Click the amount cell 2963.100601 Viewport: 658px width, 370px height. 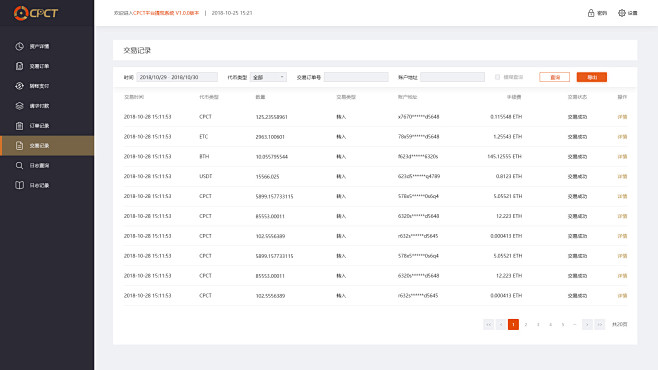[270, 137]
